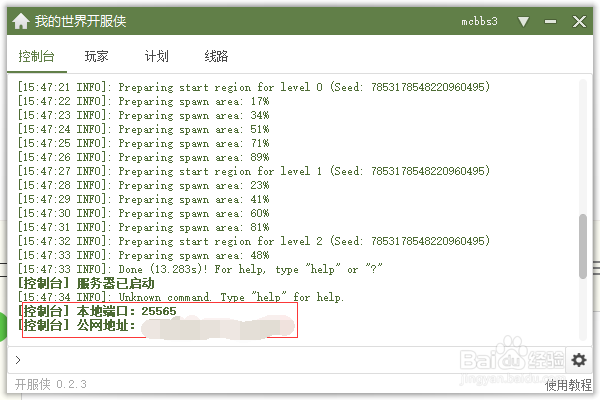Click the console log scrollbar thumb
Image resolution: width=600 pixels, height=400 pixels.
[x=583, y=246]
